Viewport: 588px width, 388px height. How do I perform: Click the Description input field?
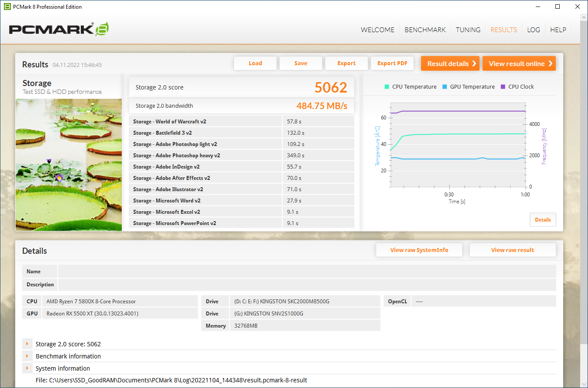[x=307, y=285]
